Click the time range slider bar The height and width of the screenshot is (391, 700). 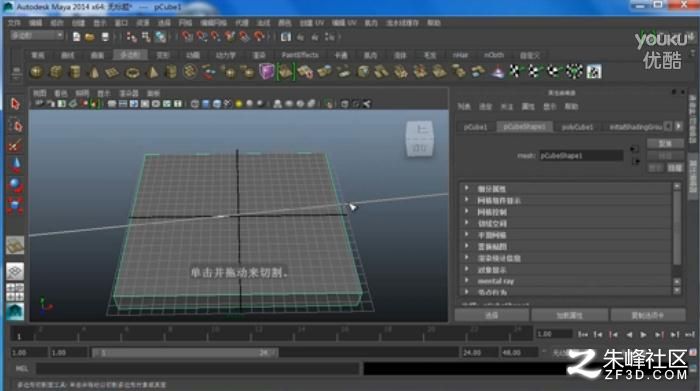tap(184, 353)
